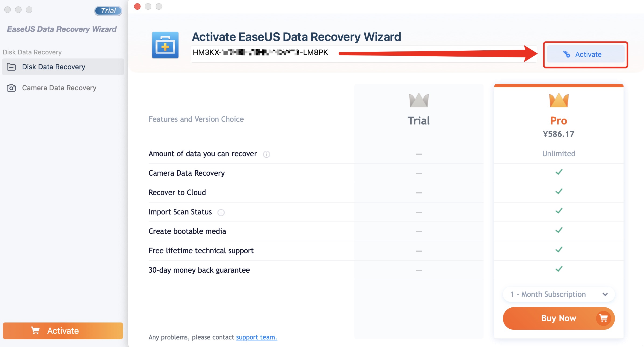Toggle the 1-Month Subscription dropdown
This screenshot has width=644, height=347.
[x=559, y=294]
